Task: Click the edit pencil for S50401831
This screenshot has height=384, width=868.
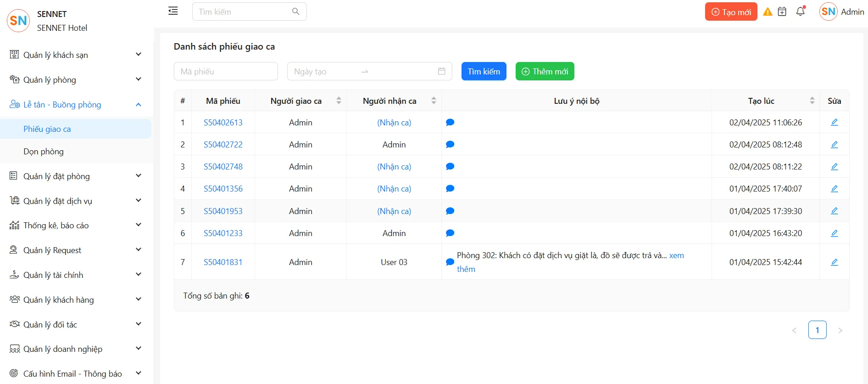Action: tap(834, 262)
